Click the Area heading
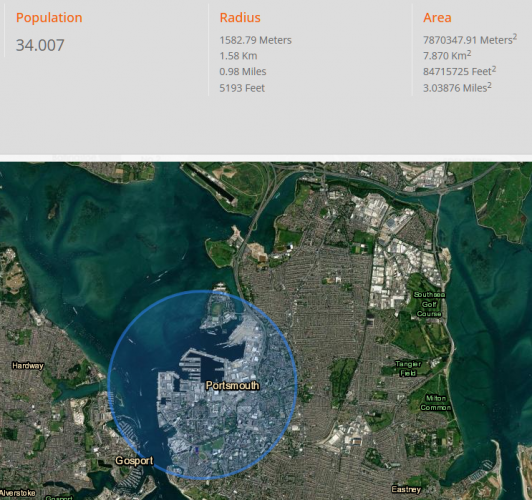Screen dimensions: 532x500 coord(437,18)
